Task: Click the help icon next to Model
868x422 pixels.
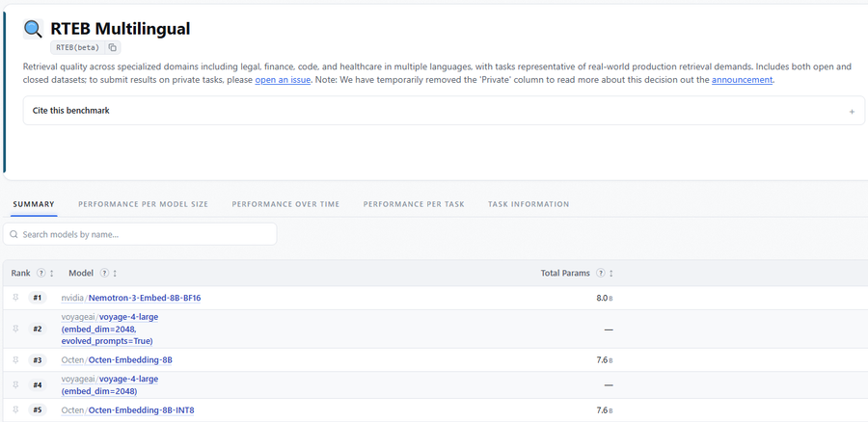Action: 104,274
